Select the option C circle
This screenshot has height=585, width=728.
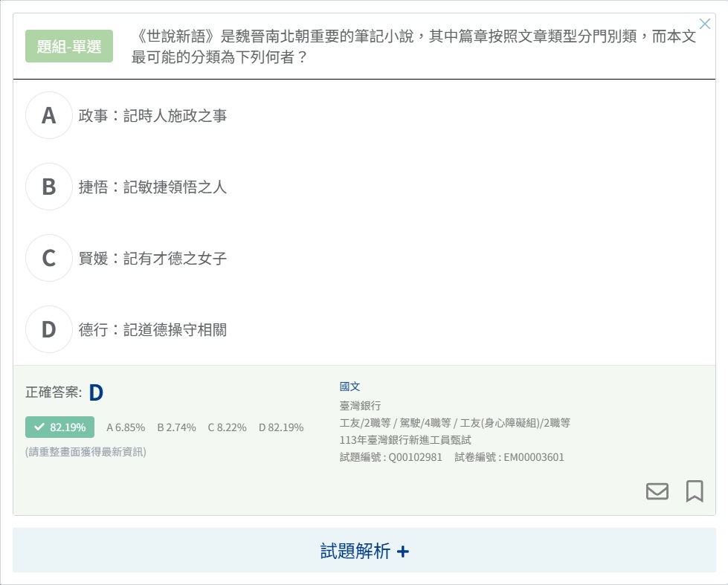49,258
